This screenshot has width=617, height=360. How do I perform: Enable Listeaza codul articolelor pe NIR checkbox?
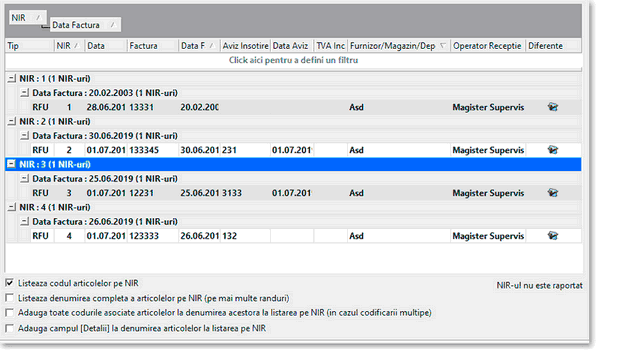pyautogui.click(x=9, y=283)
